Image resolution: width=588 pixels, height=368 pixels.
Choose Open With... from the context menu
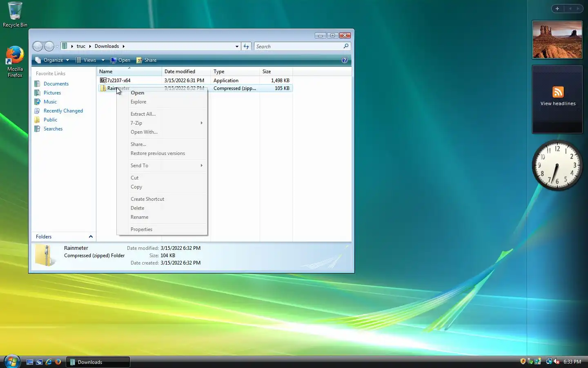coord(162,132)
